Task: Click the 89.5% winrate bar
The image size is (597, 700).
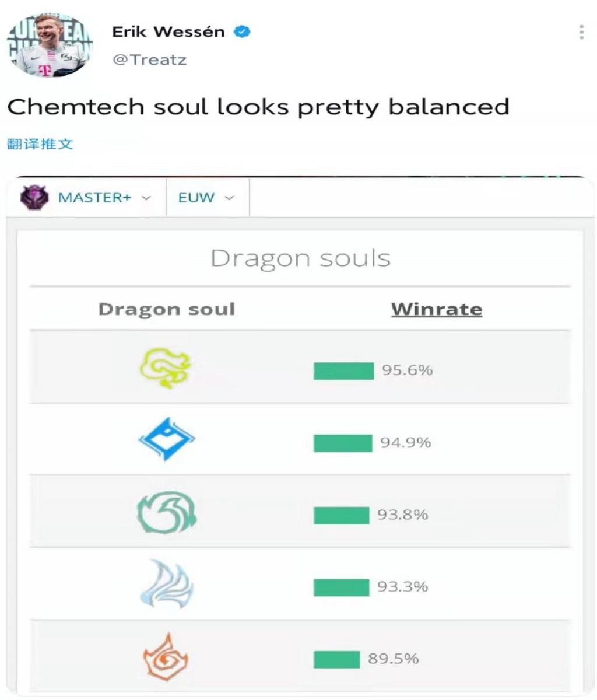Action: click(336, 660)
